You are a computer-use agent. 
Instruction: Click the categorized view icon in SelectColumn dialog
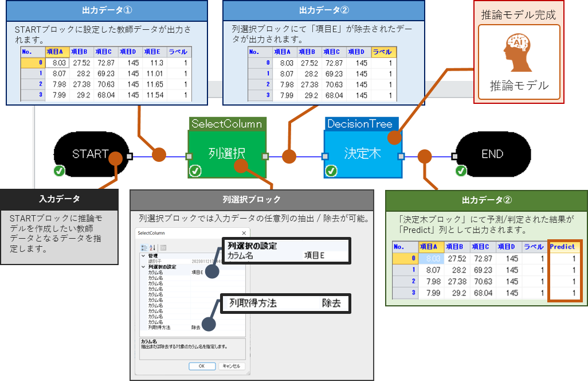[x=143, y=247]
